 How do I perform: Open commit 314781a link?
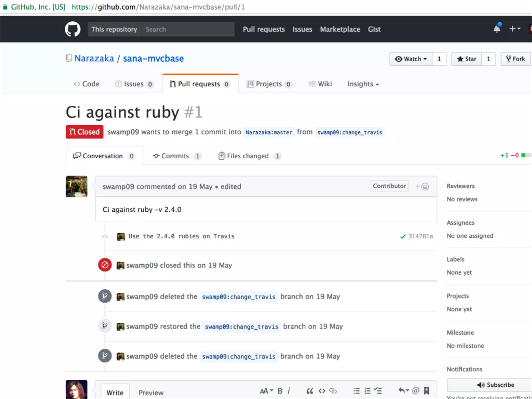point(420,236)
